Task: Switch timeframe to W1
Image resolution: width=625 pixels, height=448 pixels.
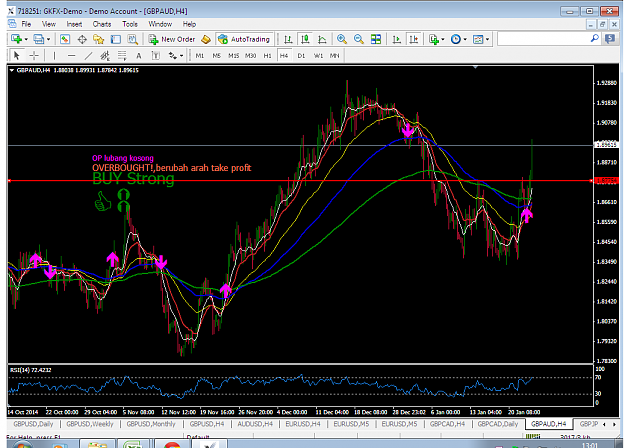Action: [x=318, y=55]
